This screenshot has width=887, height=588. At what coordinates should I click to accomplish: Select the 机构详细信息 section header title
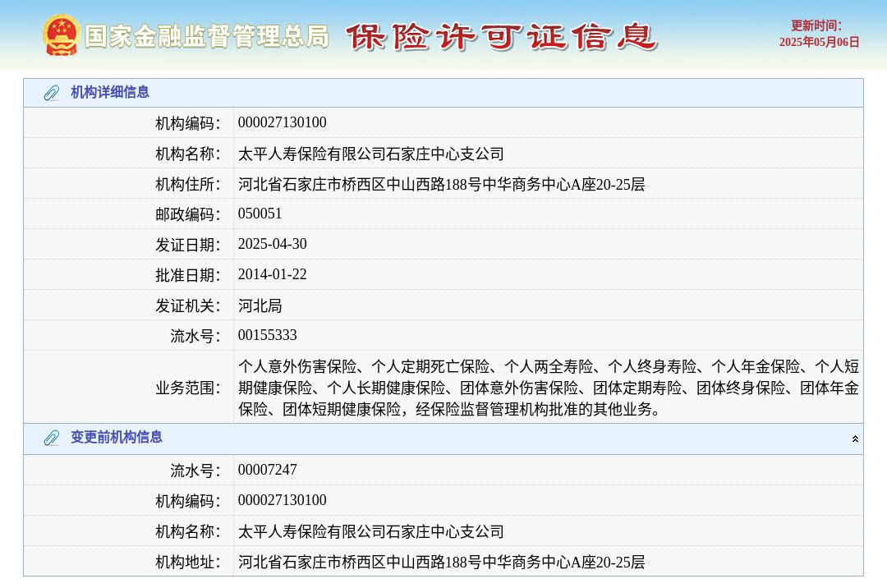[110, 92]
